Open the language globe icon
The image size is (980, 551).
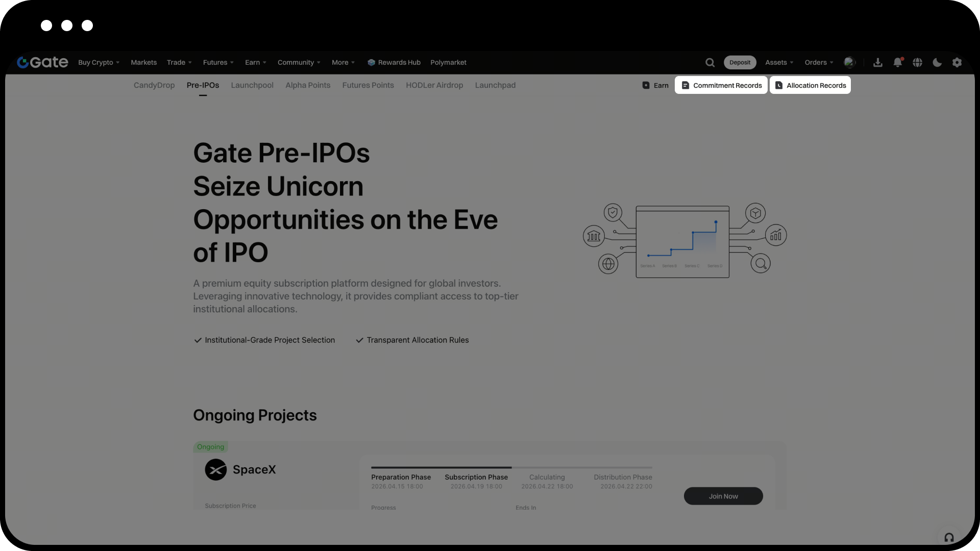pyautogui.click(x=918, y=62)
